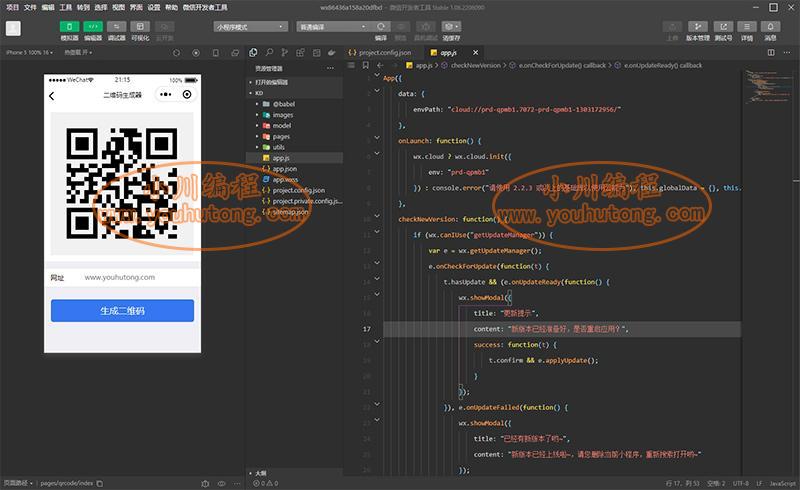800x490 pixels.
Task: Click the bookmark icon in breadcrumb bar
Action: pos(365,65)
